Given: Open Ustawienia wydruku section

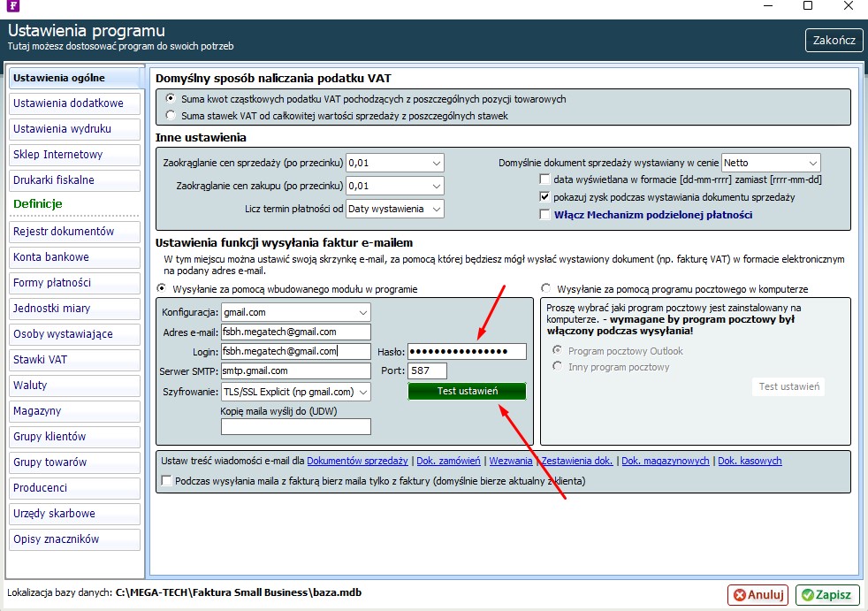Looking at the screenshot, I should pyautogui.click(x=74, y=129).
